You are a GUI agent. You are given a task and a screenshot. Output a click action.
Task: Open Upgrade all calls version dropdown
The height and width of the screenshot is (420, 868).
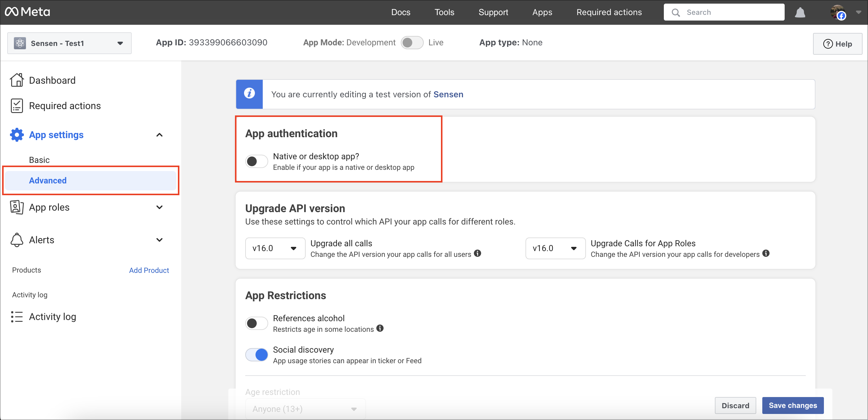[275, 248]
